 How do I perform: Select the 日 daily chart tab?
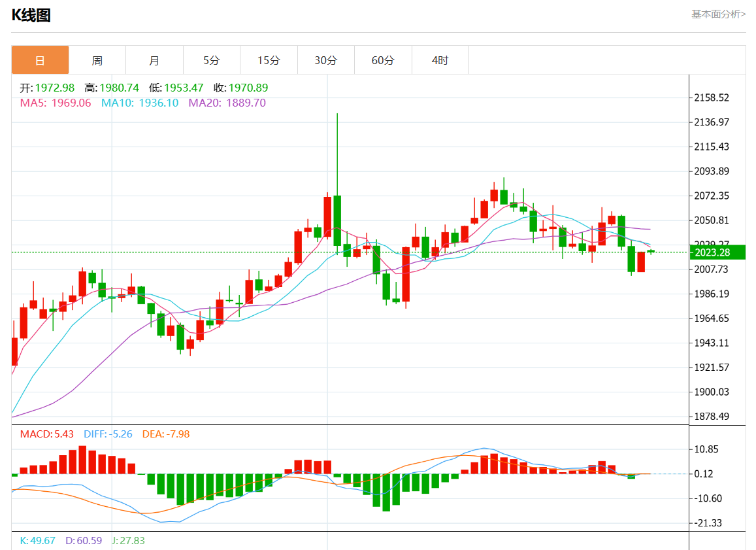(x=40, y=60)
